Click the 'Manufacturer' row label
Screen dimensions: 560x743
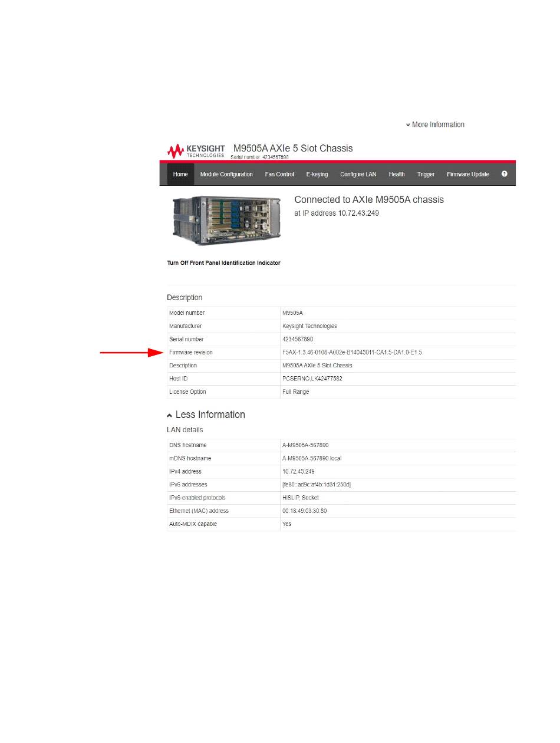pos(186,326)
